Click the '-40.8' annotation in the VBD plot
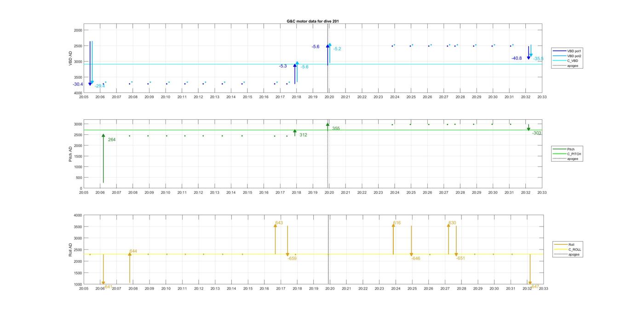This screenshot has height=319, width=644. [x=517, y=58]
